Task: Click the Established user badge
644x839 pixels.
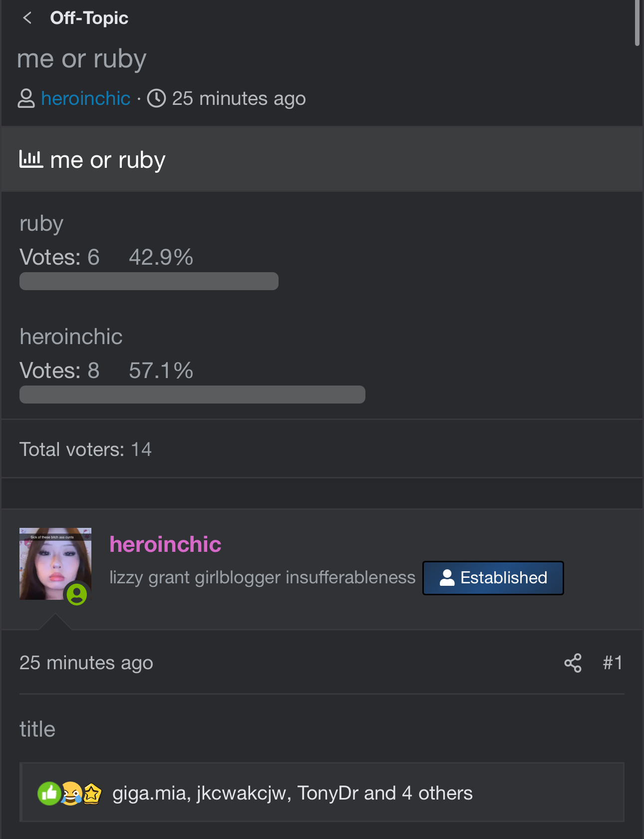Action: pos(493,578)
